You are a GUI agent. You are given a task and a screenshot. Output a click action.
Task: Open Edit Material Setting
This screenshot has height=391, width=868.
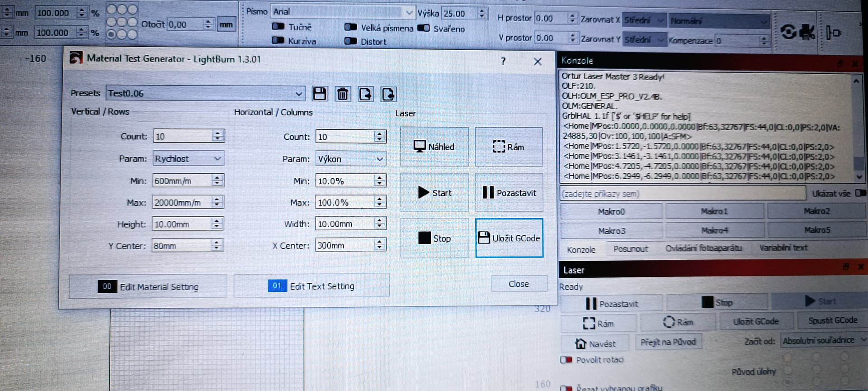click(148, 286)
